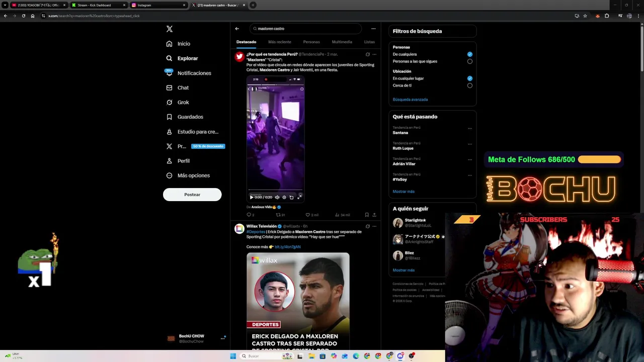Select Personas a las que sigues
The image size is (644, 362).
point(470,61)
